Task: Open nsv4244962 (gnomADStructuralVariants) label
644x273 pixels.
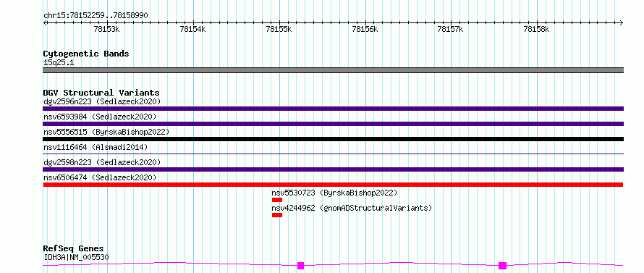Action: [352, 208]
